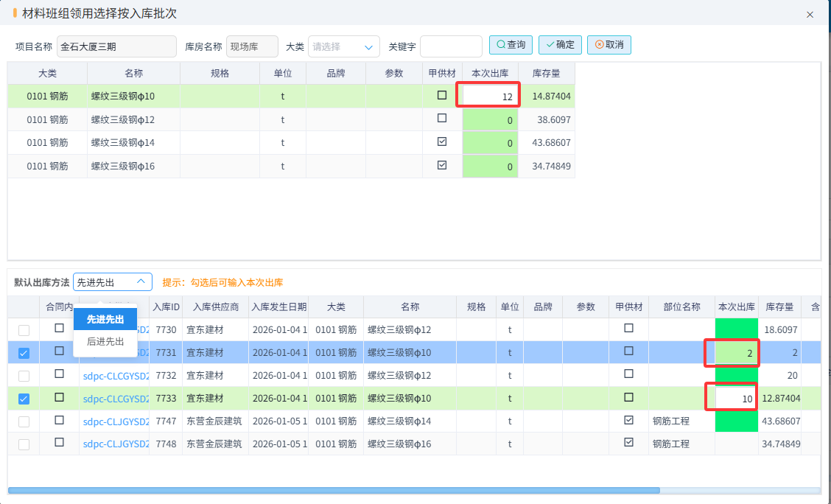
Task: Close the dialog with X icon
Action: [810, 15]
